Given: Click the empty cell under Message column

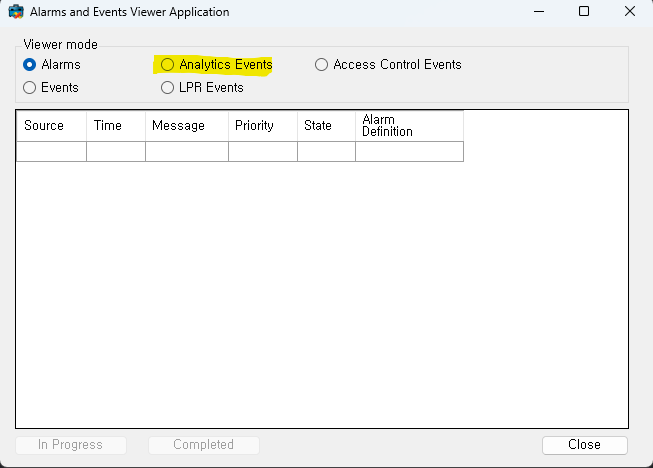Looking at the screenshot, I should (187, 151).
